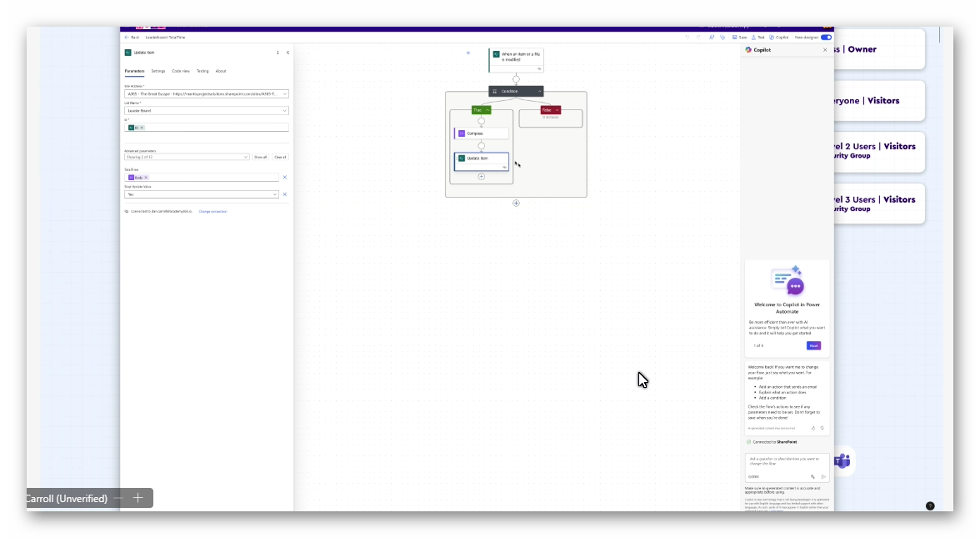Add an action below Update item
This screenshot has height=538, width=980.
[482, 177]
